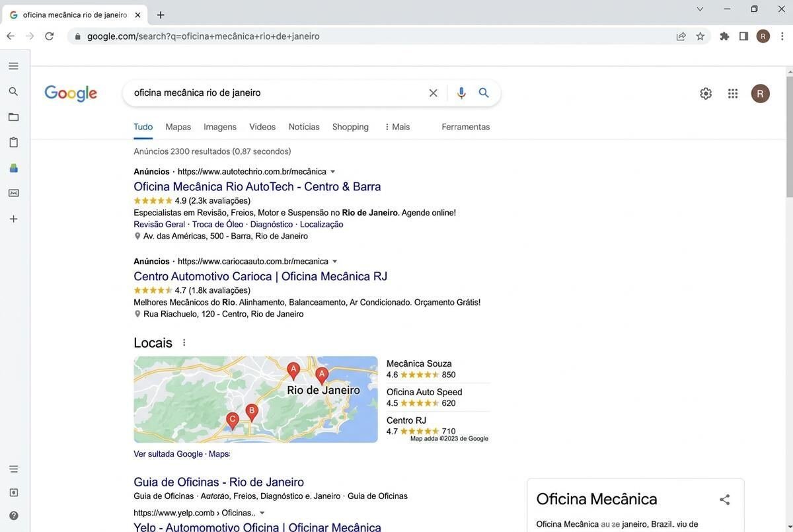Open the Ferramentas search tools
Viewport: 793px width, 532px height.
pyautogui.click(x=466, y=127)
